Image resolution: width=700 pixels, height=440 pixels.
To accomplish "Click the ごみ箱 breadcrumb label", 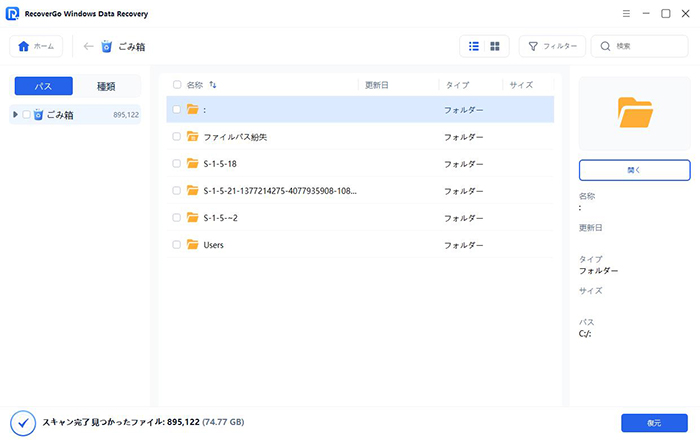I will (x=132, y=47).
